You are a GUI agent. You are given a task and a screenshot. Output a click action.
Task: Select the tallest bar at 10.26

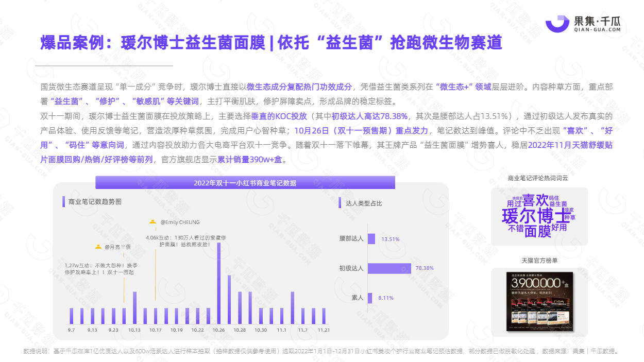(219, 283)
